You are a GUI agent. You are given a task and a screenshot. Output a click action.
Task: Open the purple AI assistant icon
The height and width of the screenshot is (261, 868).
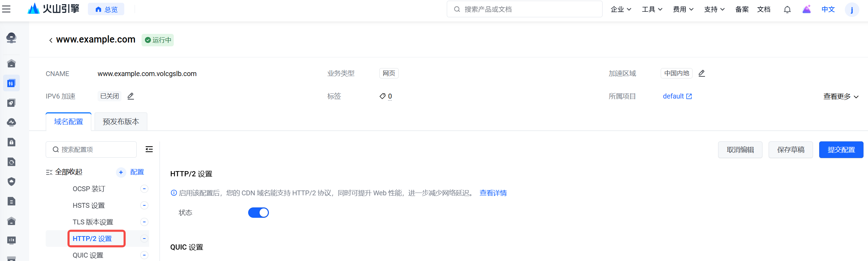(x=807, y=9)
